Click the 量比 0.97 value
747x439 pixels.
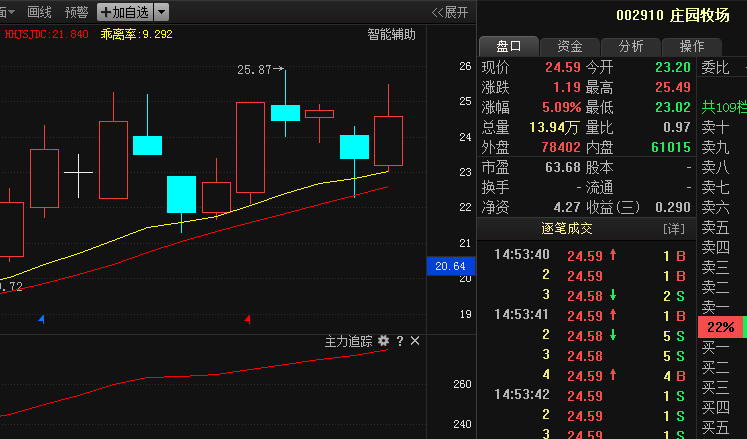click(x=676, y=127)
